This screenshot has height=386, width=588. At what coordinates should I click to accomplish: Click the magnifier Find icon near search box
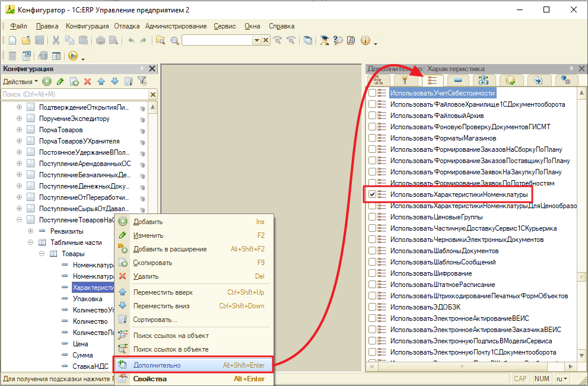tap(175, 41)
